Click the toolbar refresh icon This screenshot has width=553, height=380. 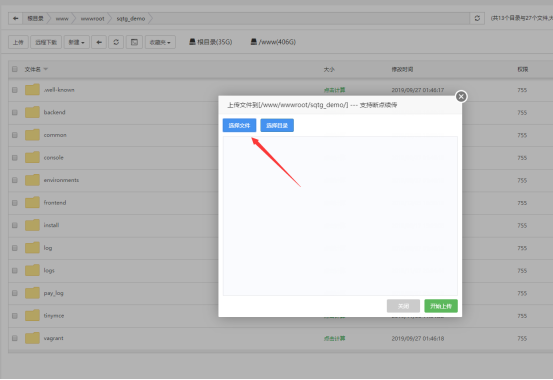116,42
